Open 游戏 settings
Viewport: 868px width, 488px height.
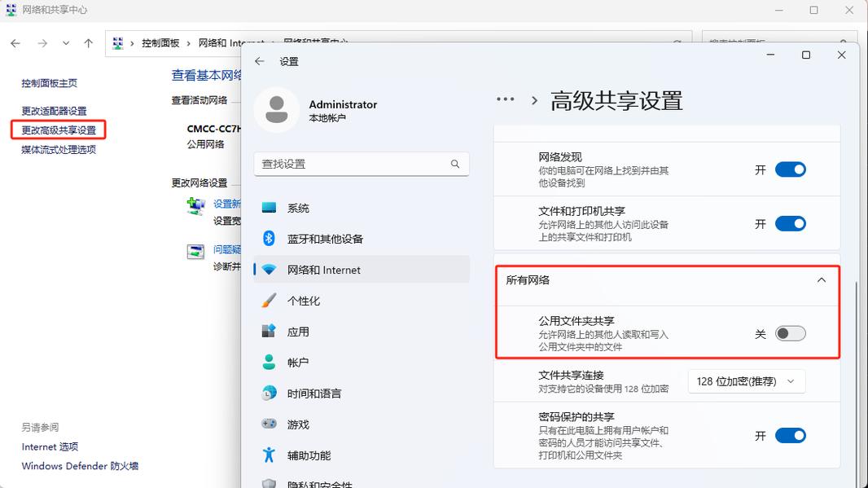pos(299,424)
